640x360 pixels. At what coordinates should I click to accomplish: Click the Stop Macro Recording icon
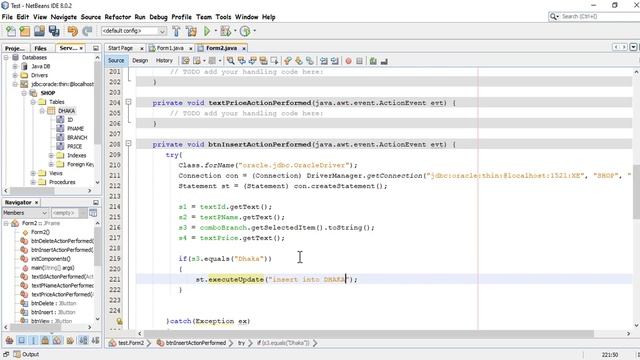tap(359, 61)
